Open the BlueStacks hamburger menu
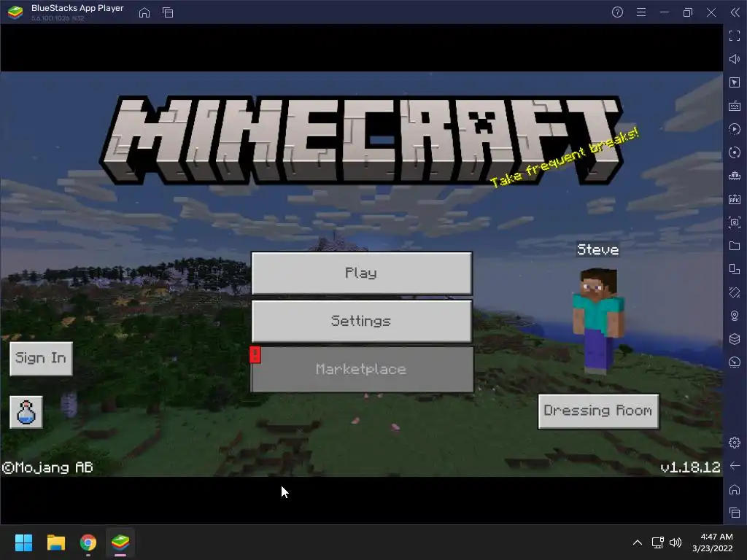 pos(641,12)
